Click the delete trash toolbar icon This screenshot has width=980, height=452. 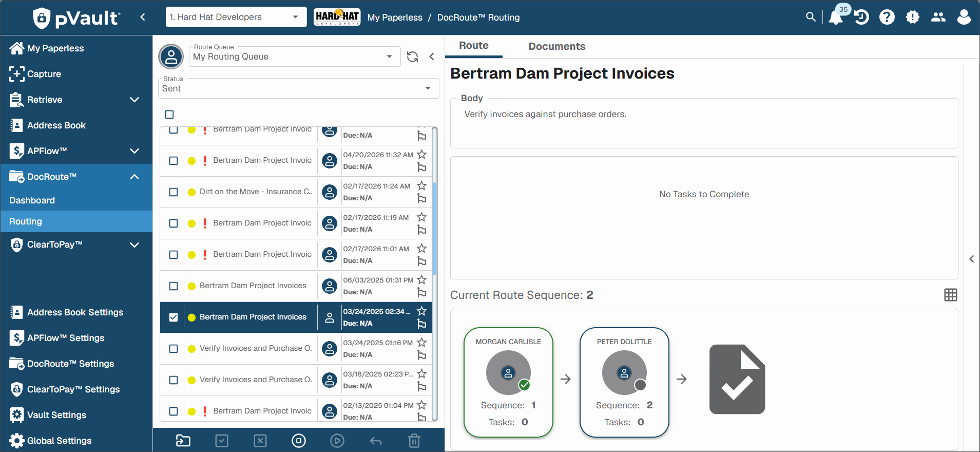[414, 441]
